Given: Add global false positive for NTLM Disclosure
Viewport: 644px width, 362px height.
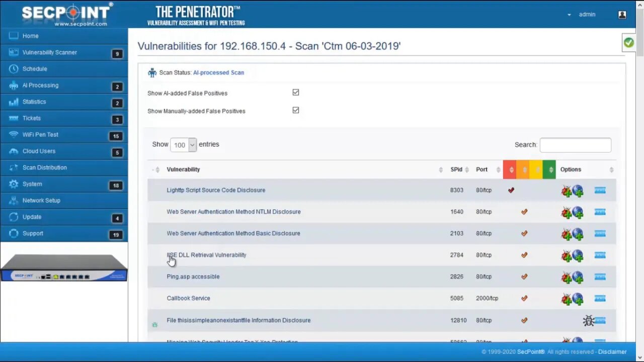Looking at the screenshot, I should point(578,213).
